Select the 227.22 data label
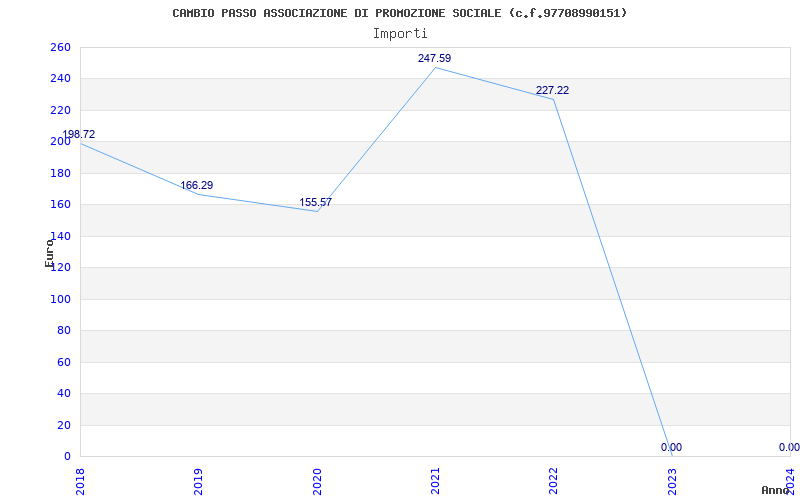800x500 pixels. 552,90
